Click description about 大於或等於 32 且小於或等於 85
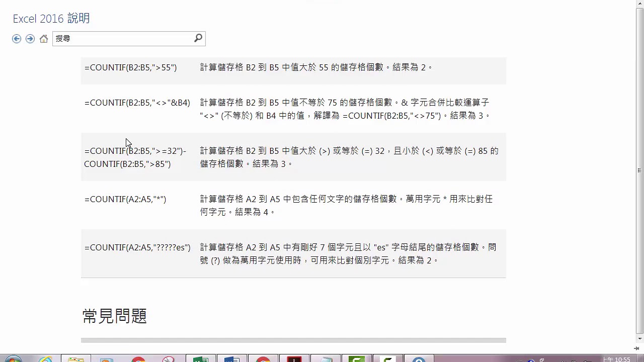This screenshot has height=362, width=644. pyautogui.click(x=349, y=157)
